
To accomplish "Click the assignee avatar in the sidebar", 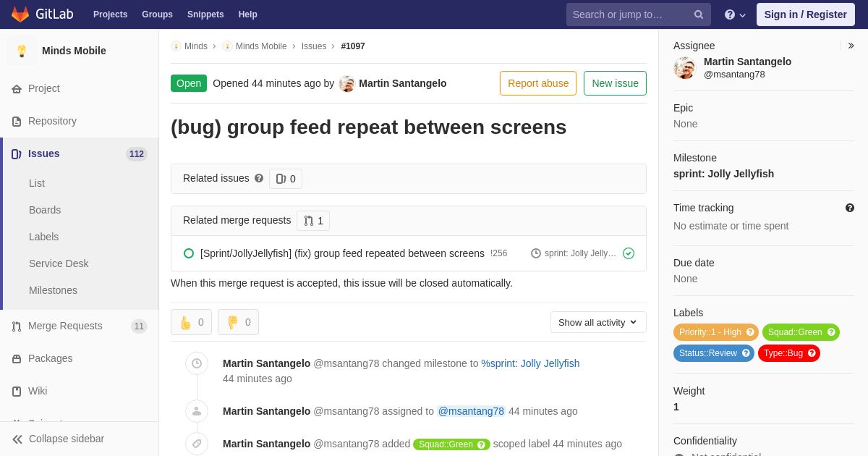I will pyautogui.click(x=684, y=68).
